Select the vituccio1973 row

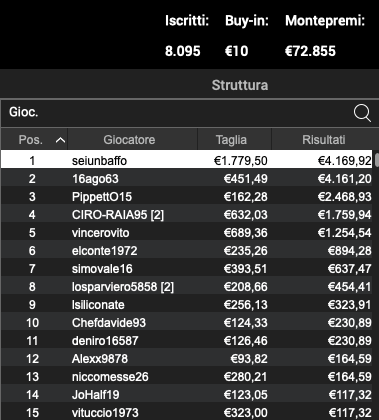click(x=187, y=413)
